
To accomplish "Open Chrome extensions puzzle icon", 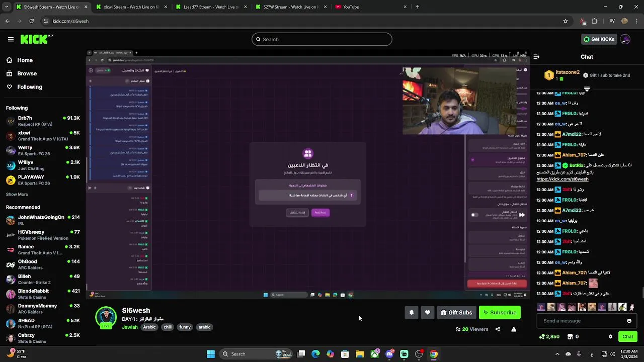I will point(595,21).
